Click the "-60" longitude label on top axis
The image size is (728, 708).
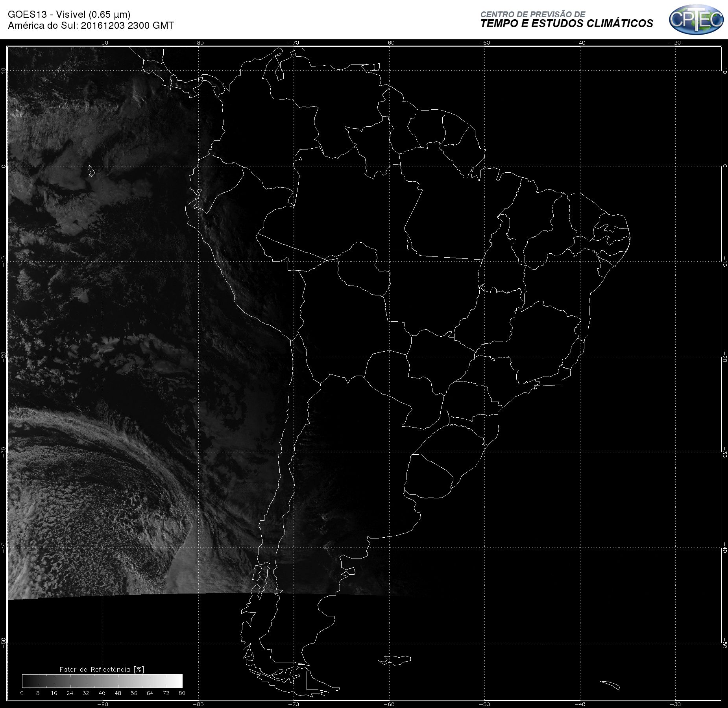(x=389, y=43)
